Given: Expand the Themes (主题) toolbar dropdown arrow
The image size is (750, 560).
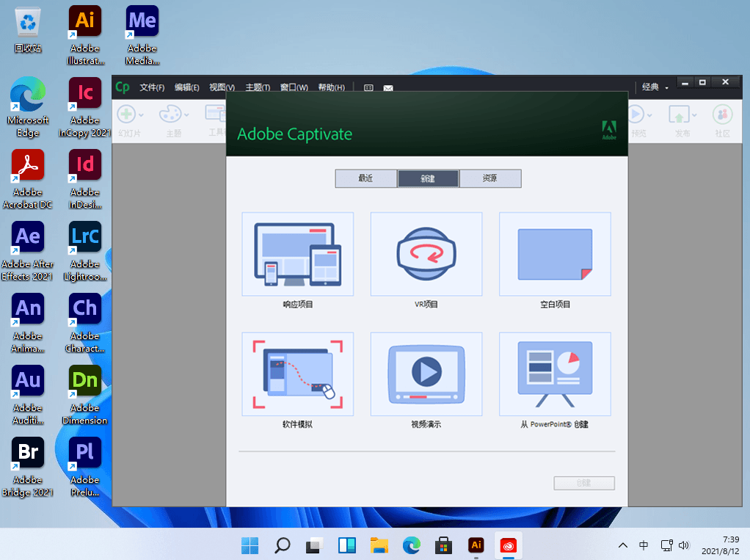Looking at the screenshot, I should tap(186, 114).
